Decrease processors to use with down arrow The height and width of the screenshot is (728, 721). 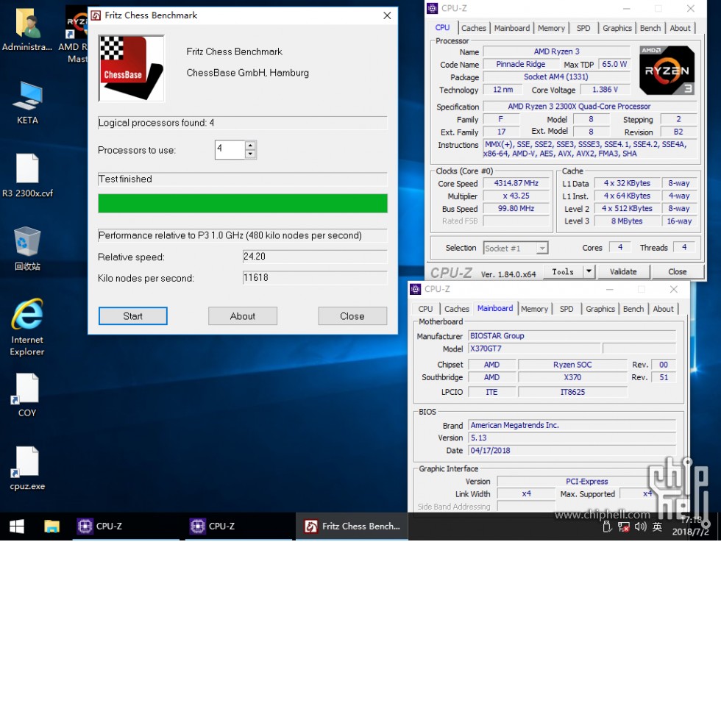250,154
